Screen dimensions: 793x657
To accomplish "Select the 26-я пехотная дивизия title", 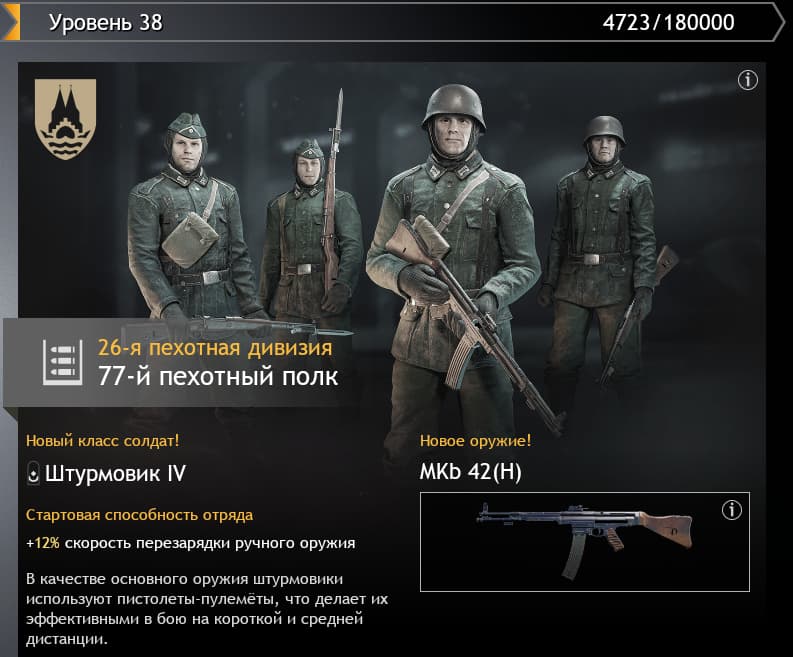I will tap(215, 348).
